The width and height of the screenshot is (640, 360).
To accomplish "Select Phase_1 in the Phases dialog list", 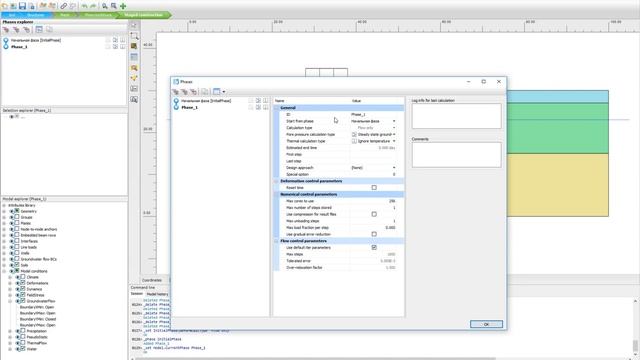I will (189, 107).
